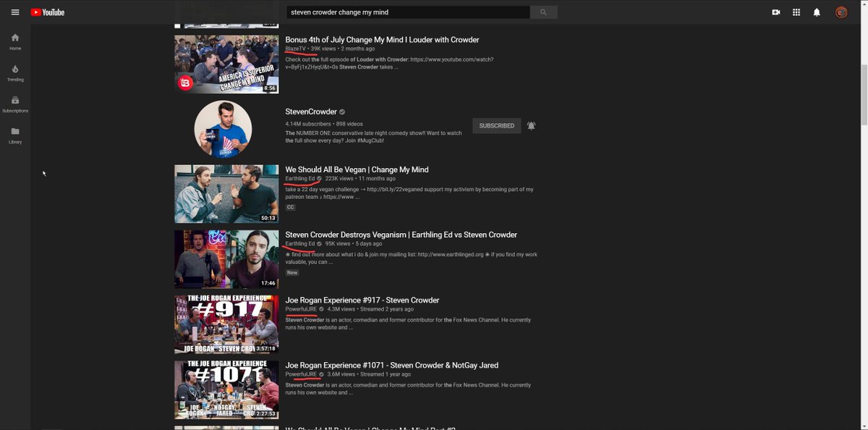Click We Should All Be Vegan thumbnail

click(x=226, y=193)
